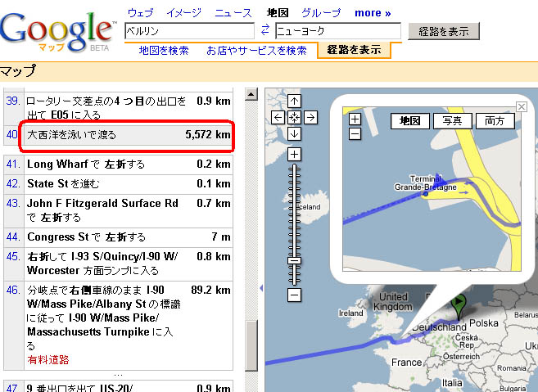Click the Ireland label on map

[x=350, y=313]
